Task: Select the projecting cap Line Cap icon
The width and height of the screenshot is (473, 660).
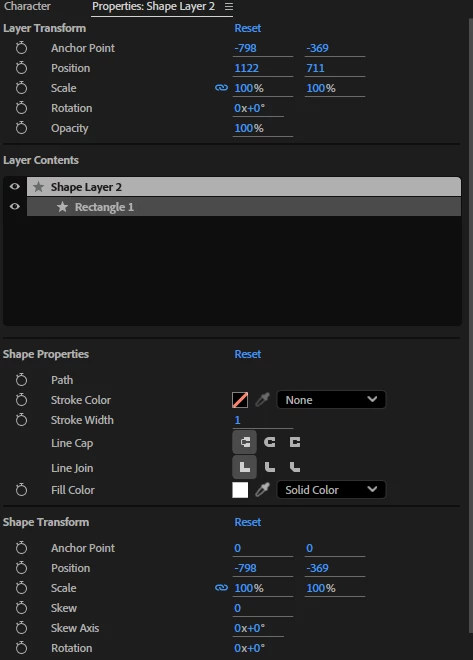Action: coord(295,442)
